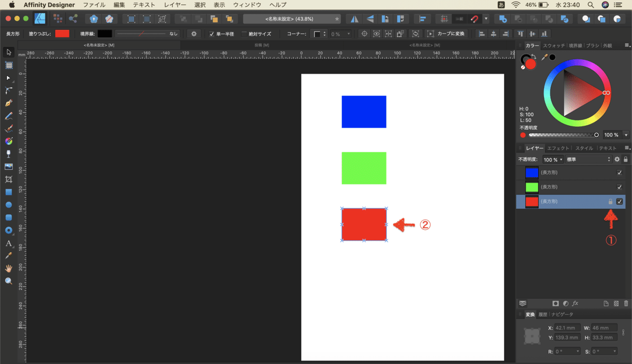
Task: Select the Vector Brush tool
Action: pos(9,128)
